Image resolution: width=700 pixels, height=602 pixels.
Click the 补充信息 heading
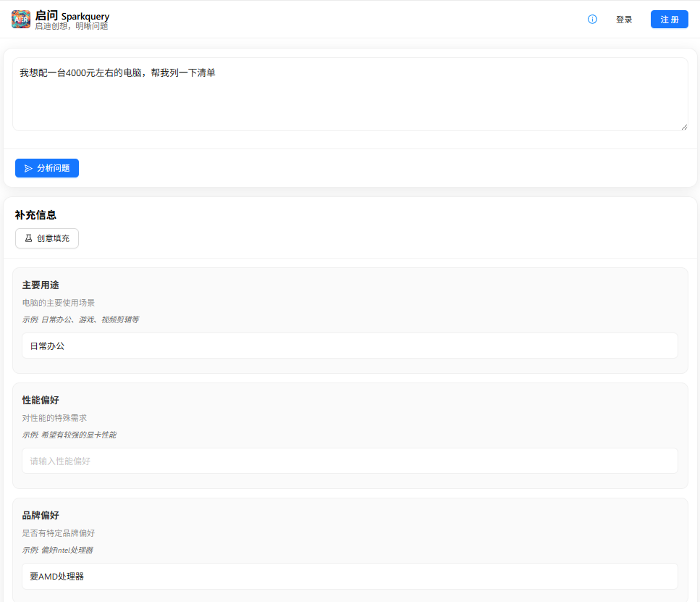[35, 215]
